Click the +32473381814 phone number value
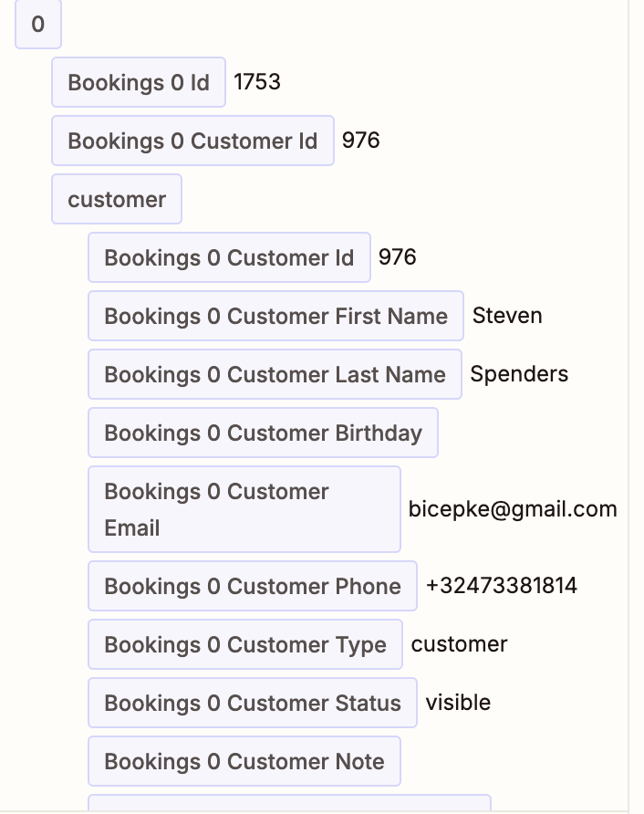644x814 pixels. point(502,586)
